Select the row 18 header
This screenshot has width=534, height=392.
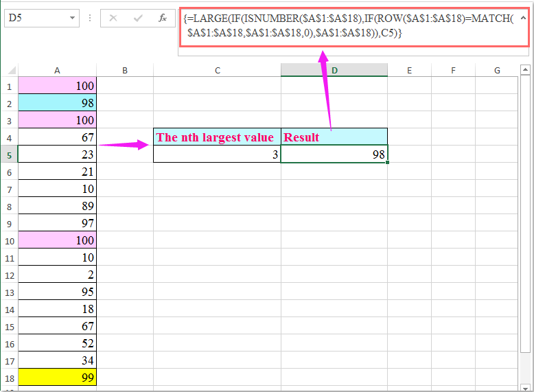tap(9, 378)
